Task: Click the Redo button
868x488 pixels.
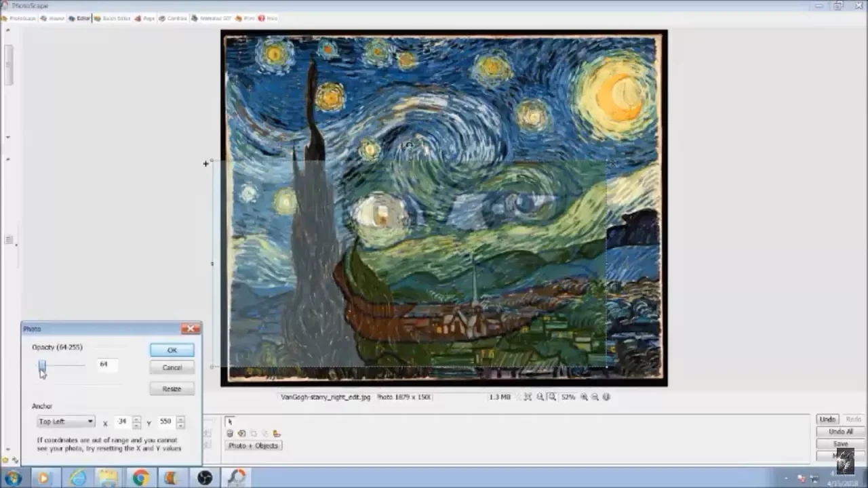Action: [x=853, y=420]
